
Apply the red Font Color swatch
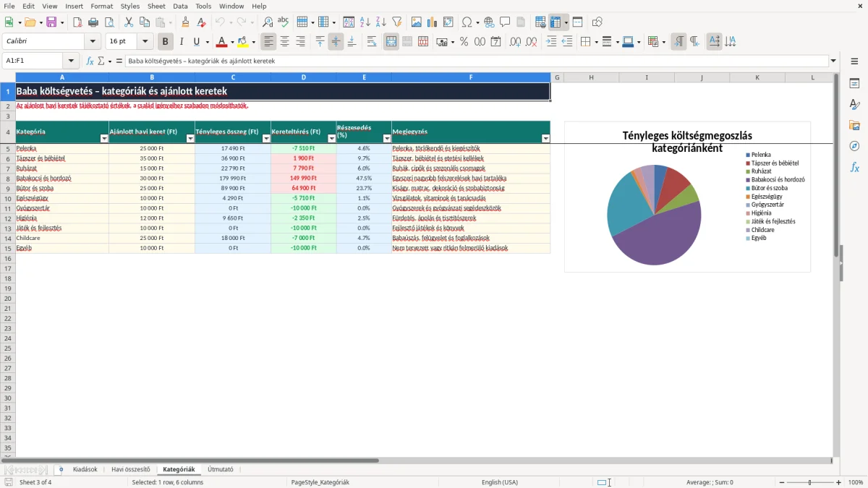click(x=222, y=42)
